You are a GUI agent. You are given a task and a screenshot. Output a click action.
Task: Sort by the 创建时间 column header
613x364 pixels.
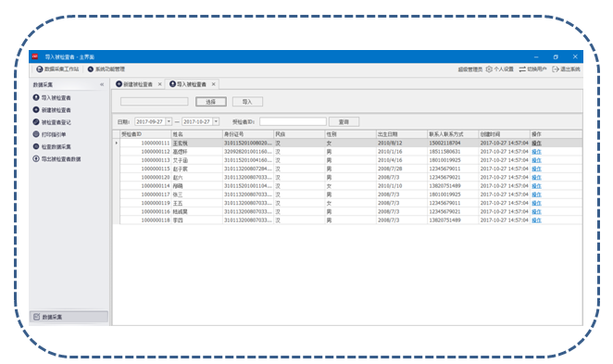point(505,134)
